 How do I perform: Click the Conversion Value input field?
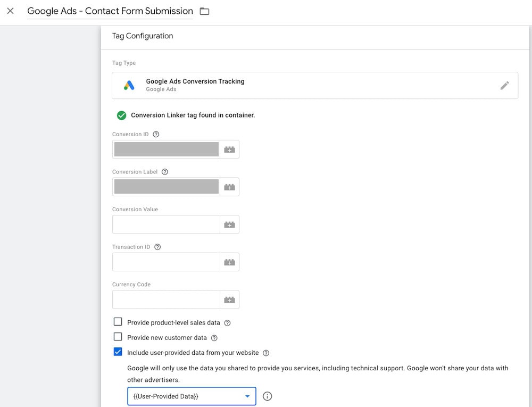pos(166,225)
